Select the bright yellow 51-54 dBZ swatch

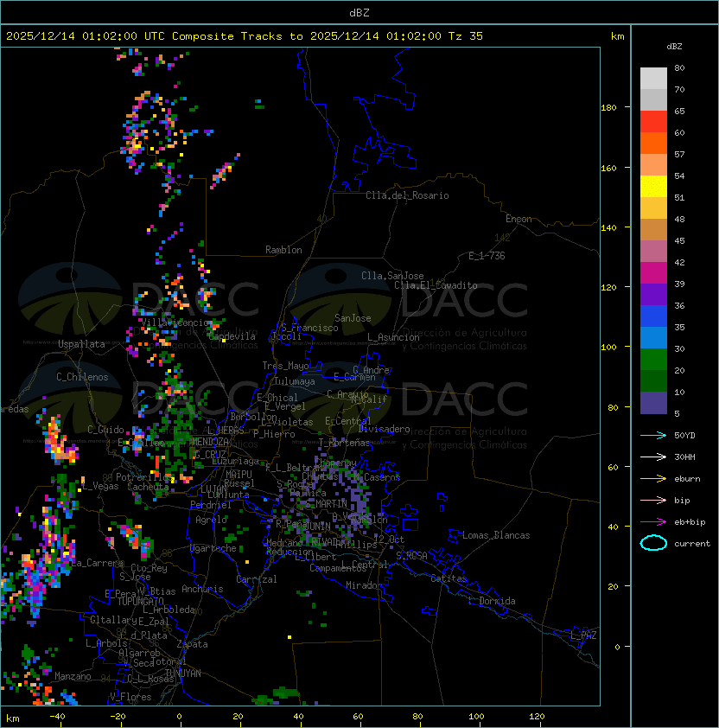(653, 186)
